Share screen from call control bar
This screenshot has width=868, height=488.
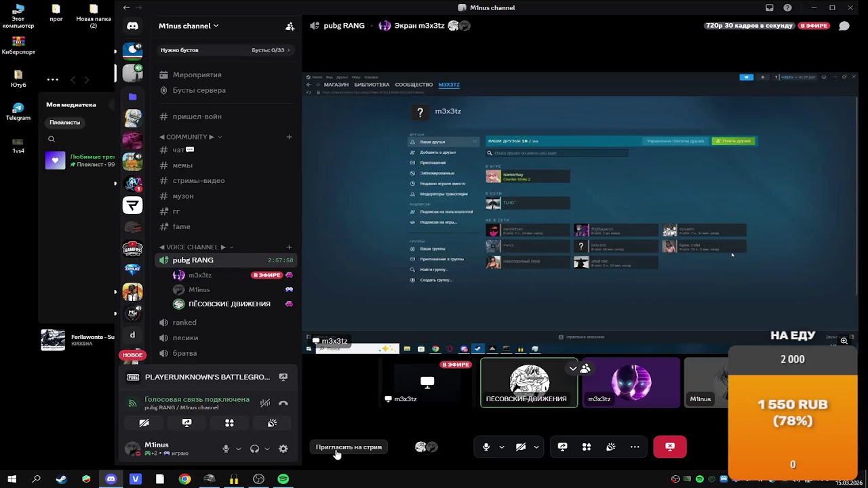point(562,447)
